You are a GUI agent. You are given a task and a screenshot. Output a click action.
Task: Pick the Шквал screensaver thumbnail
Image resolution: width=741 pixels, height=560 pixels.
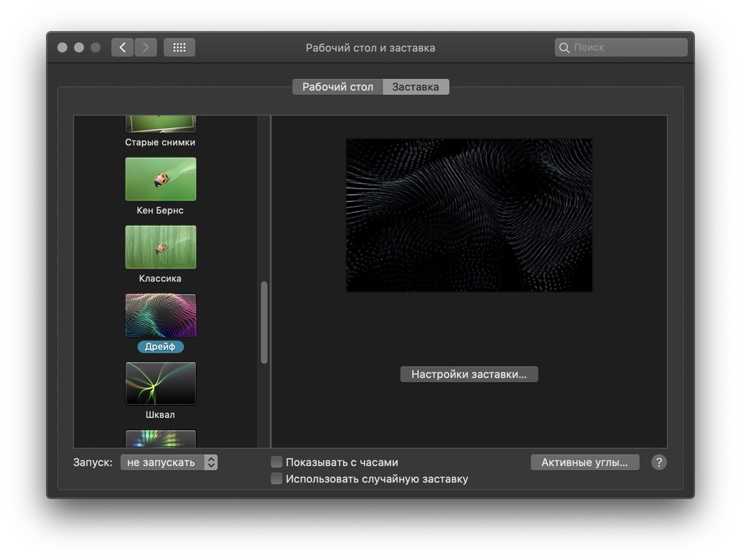(161, 383)
